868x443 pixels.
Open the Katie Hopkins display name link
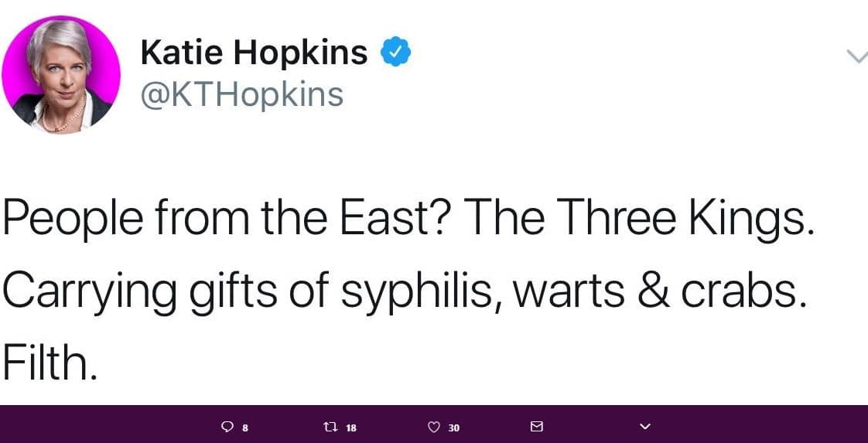point(254,52)
